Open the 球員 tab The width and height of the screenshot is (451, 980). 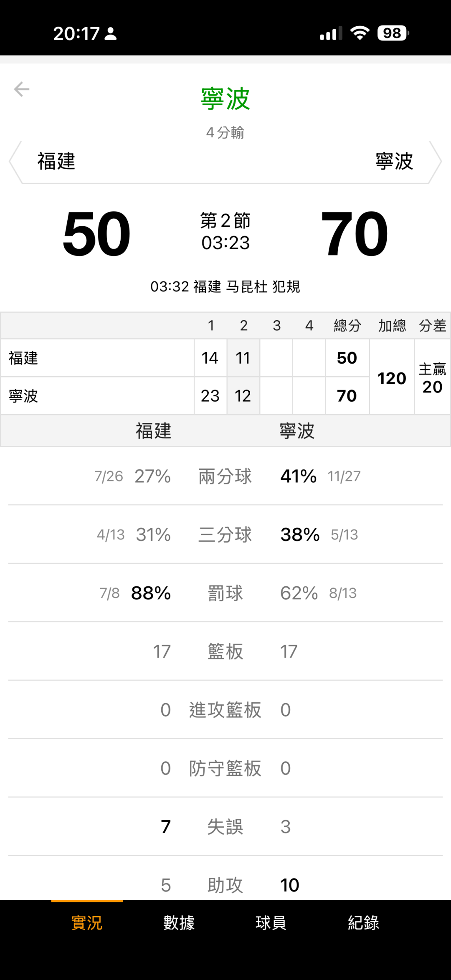(271, 923)
